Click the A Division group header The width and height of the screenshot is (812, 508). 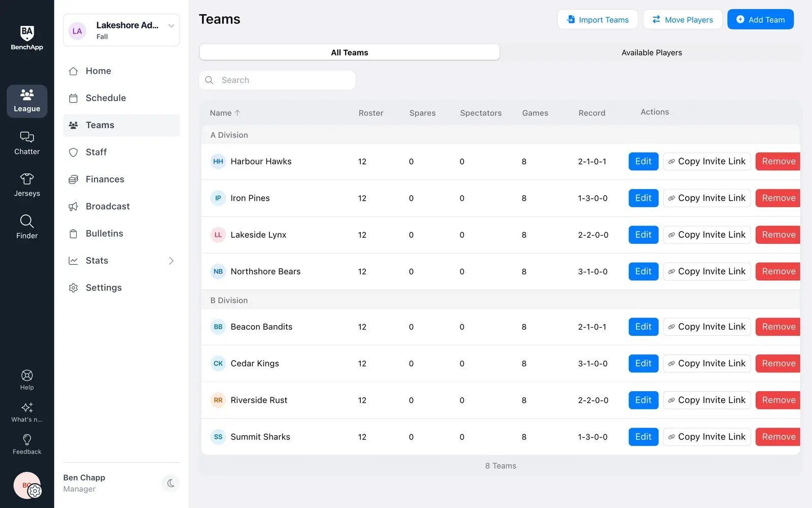click(x=500, y=135)
